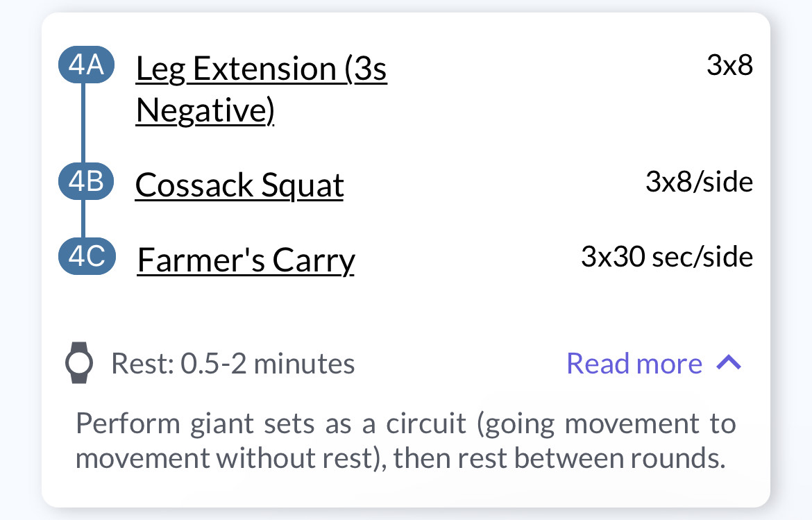
Task: Click the giant sets circuit description text
Action: [x=406, y=441]
